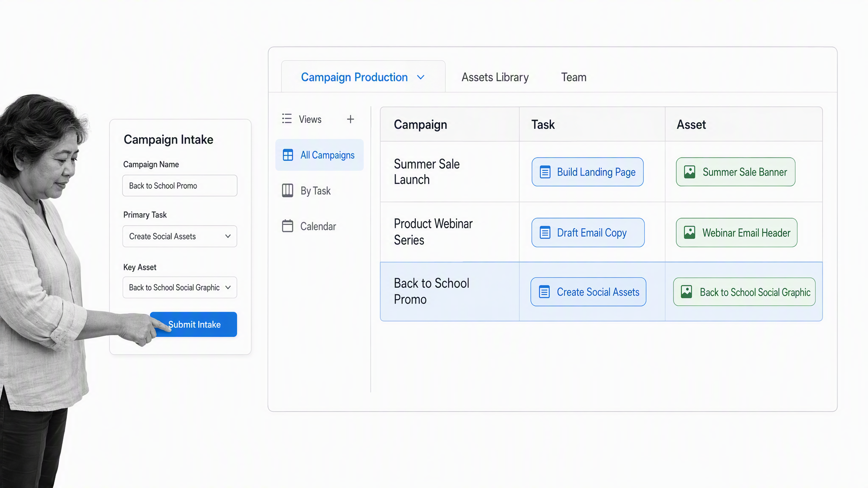Click the Campaign Intake form title
The image size is (868, 488).
pyautogui.click(x=168, y=139)
